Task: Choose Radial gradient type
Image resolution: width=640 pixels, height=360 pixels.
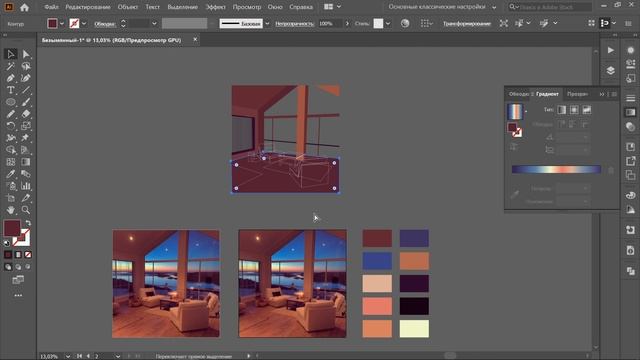Action: (574, 110)
